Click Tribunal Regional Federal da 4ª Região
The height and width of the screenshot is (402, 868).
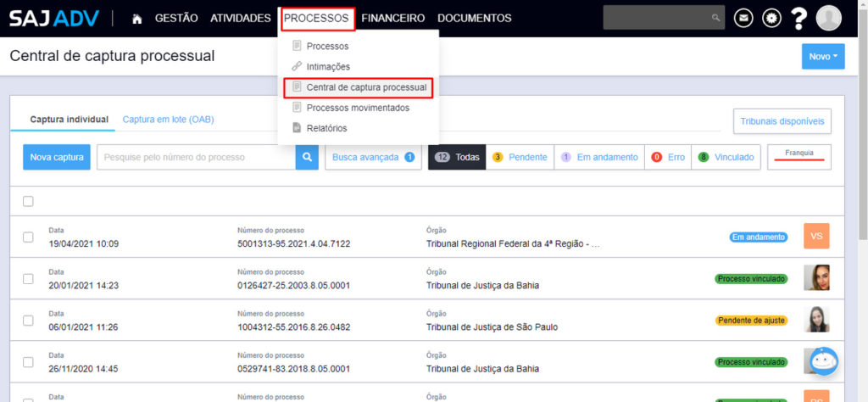[x=513, y=243]
